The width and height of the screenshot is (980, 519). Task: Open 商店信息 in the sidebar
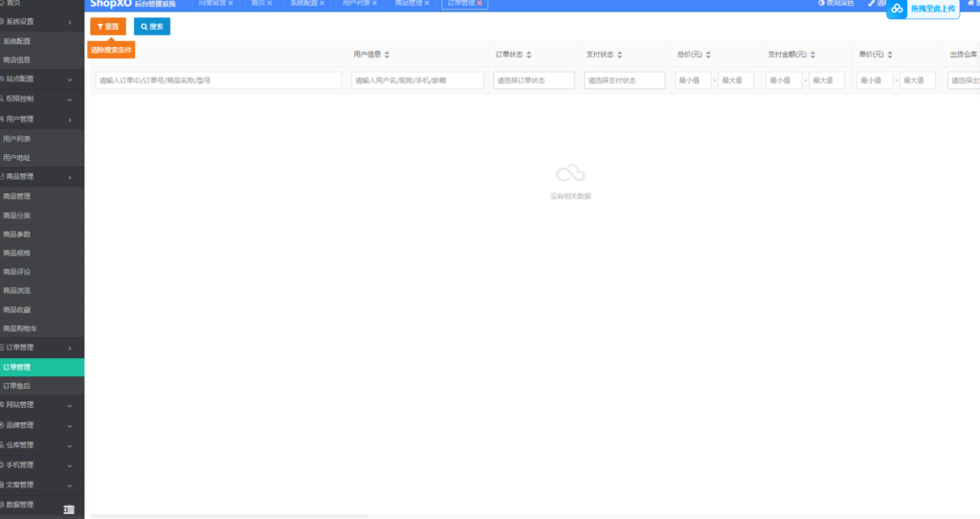pos(42,60)
